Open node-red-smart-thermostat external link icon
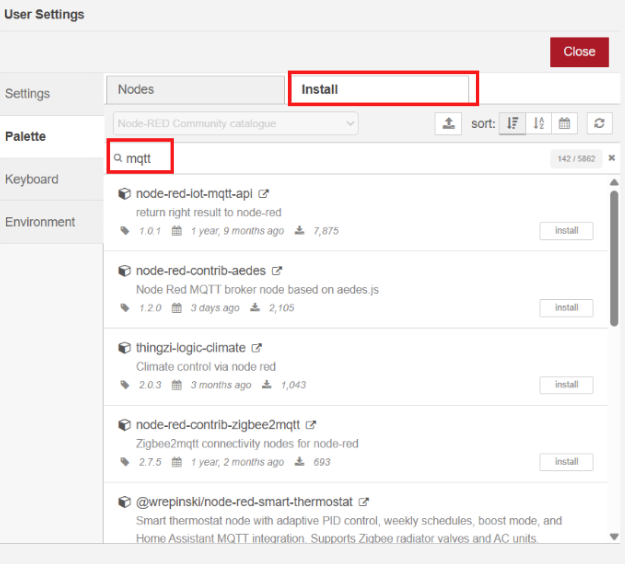Screen dimensions: 625x564 click(364, 502)
